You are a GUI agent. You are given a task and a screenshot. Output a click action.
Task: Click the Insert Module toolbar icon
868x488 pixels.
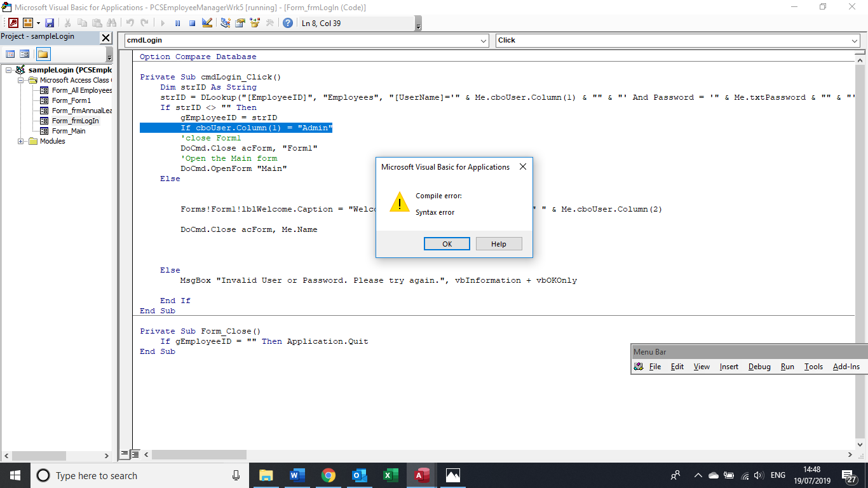pos(28,23)
